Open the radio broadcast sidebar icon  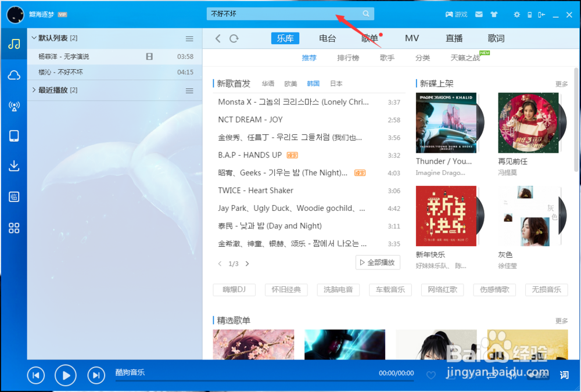click(14, 106)
